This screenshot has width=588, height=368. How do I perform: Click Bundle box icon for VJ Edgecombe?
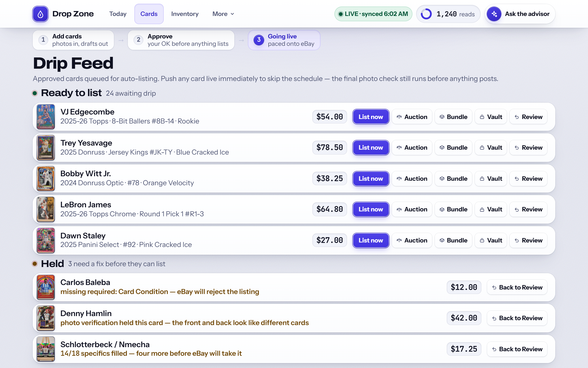pyautogui.click(x=442, y=117)
